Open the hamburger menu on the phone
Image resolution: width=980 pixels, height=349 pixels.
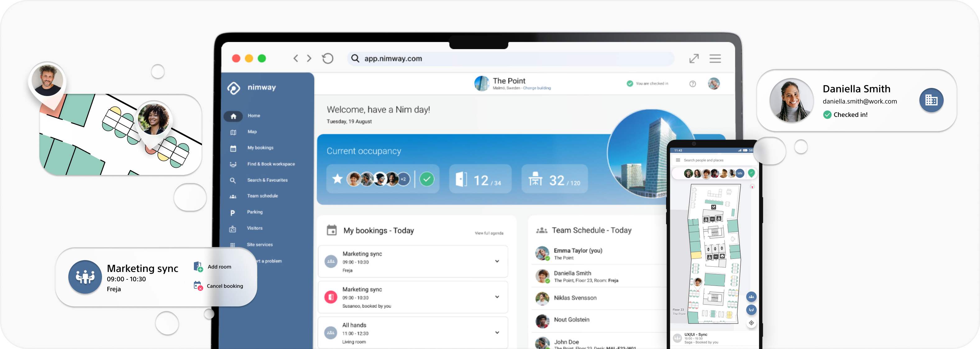(678, 160)
